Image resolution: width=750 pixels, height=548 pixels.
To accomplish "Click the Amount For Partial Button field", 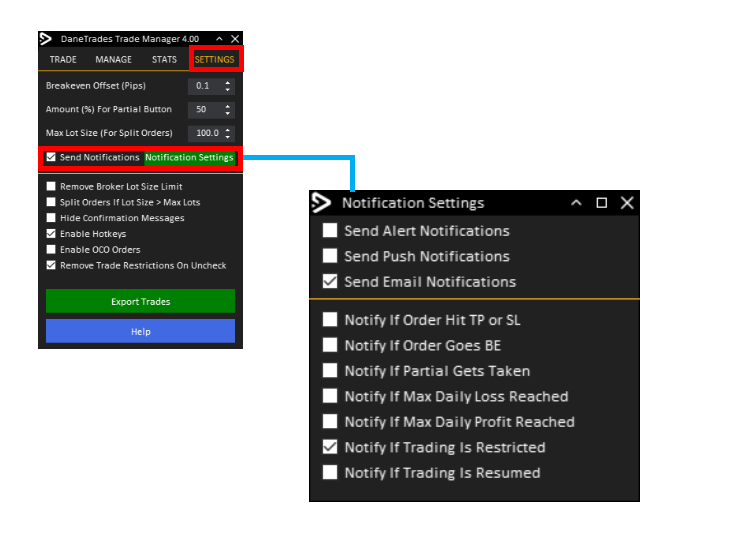I will 205,110.
